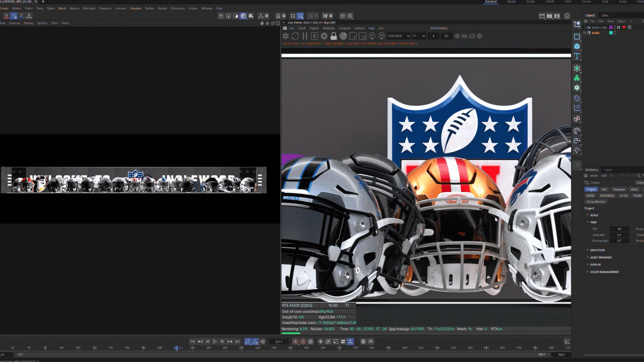Click the Null object icon atop right palette

tap(577, 24)
